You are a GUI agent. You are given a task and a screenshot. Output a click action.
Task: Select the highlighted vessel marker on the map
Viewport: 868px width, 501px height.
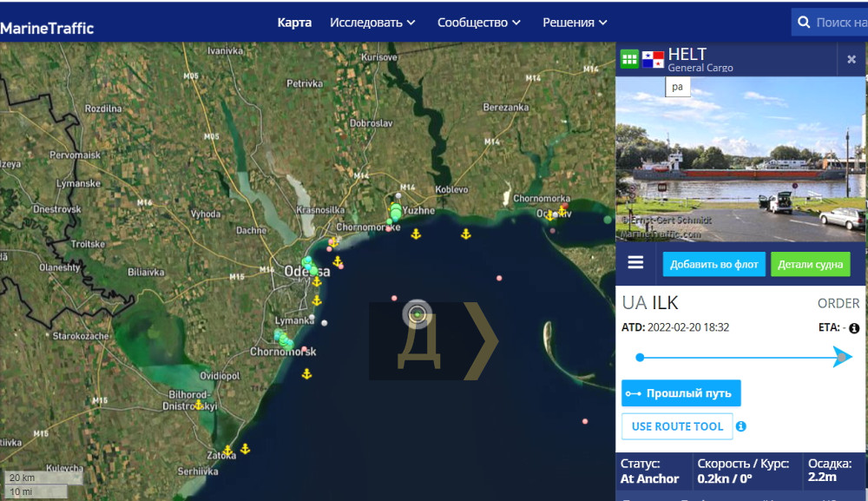coord(418,313)
